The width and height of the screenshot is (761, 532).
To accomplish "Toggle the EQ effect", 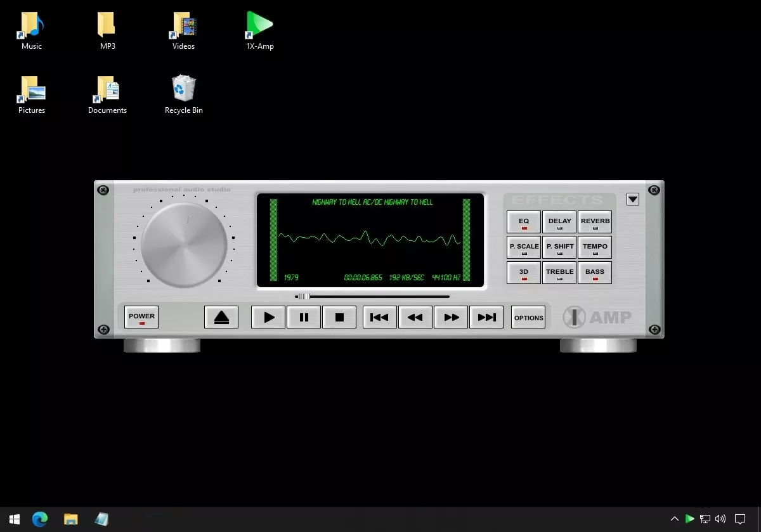I will [524, 222].
